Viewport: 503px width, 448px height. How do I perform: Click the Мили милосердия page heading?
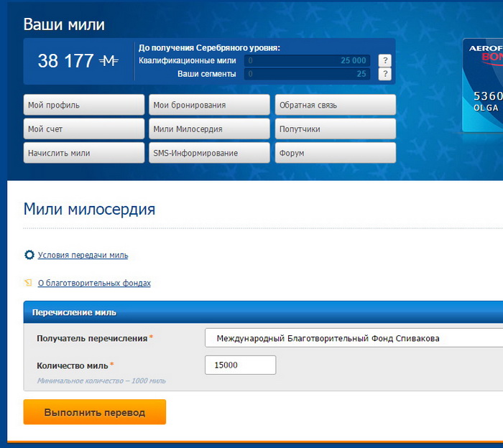[90, 209]
